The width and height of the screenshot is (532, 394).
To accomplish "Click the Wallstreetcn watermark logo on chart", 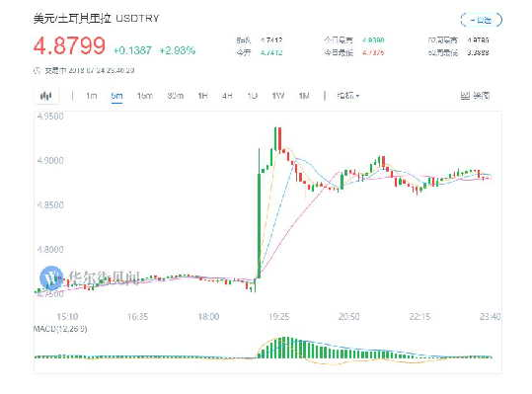I will coord(51,277).
